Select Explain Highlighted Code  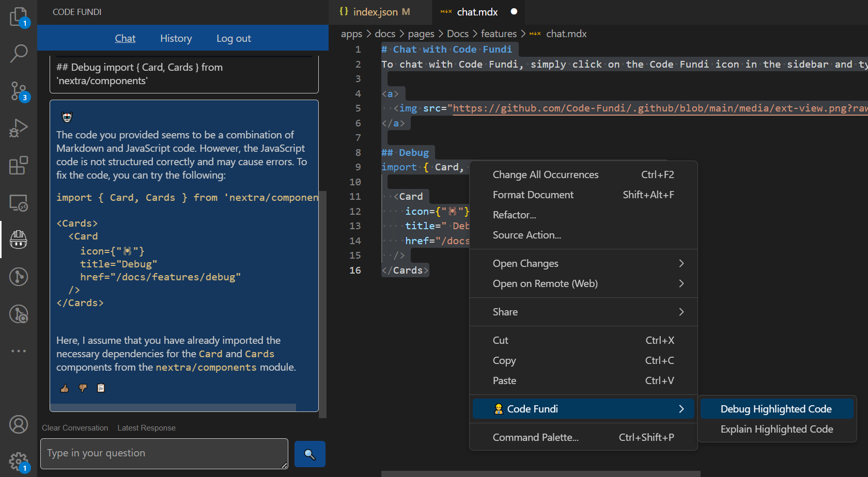[777, 429]
